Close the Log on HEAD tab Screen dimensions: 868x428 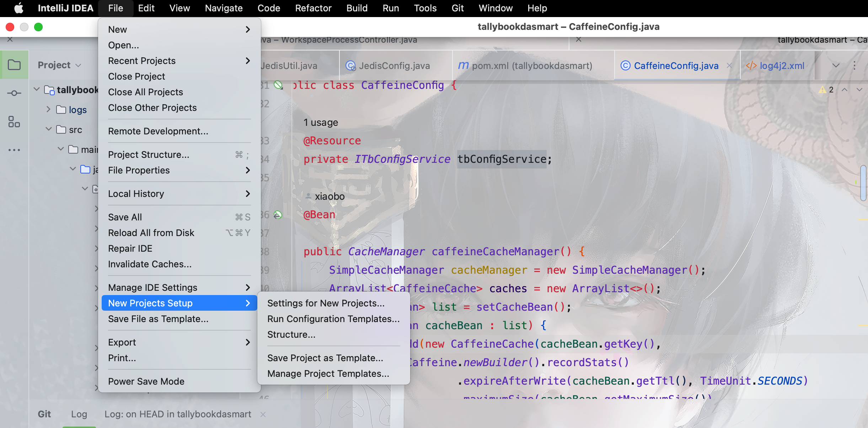click(x=263, y=414)
